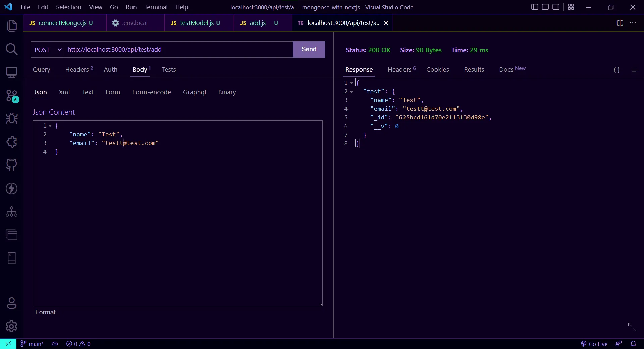Image resolution: width=644 pixels, height=349 pixels.
Task: Select the Tests request tab
Action: pos(169,69)
